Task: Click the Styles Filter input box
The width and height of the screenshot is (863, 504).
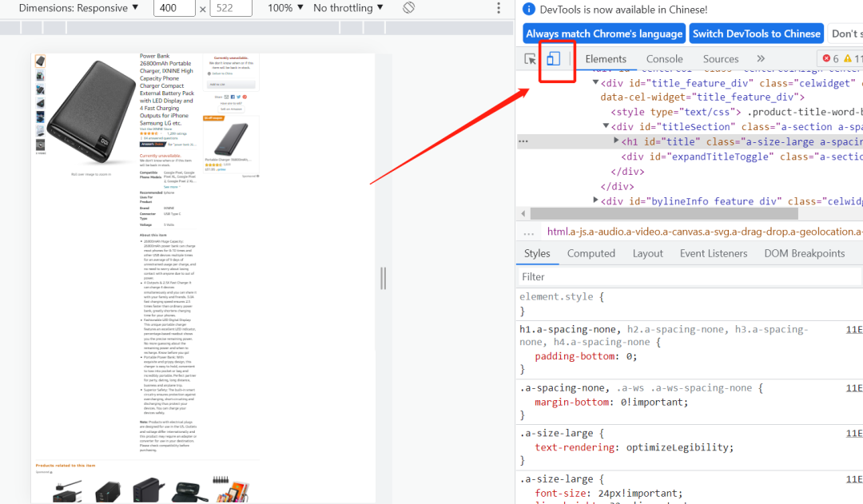Action: point(689,276)
